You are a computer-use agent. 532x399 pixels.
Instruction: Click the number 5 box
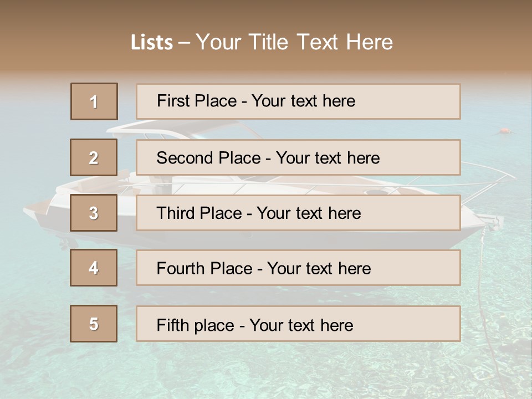click(94, 324)
